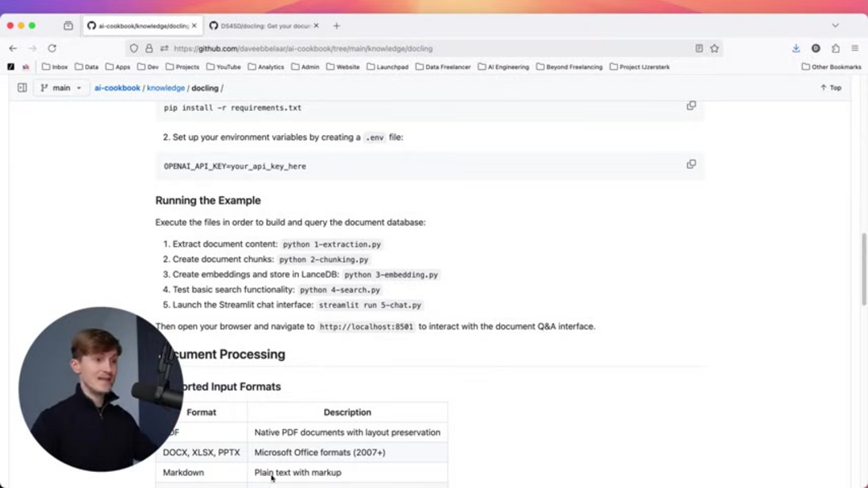
Task: Copy the pip install requirements command
Action: click(691, 105)
